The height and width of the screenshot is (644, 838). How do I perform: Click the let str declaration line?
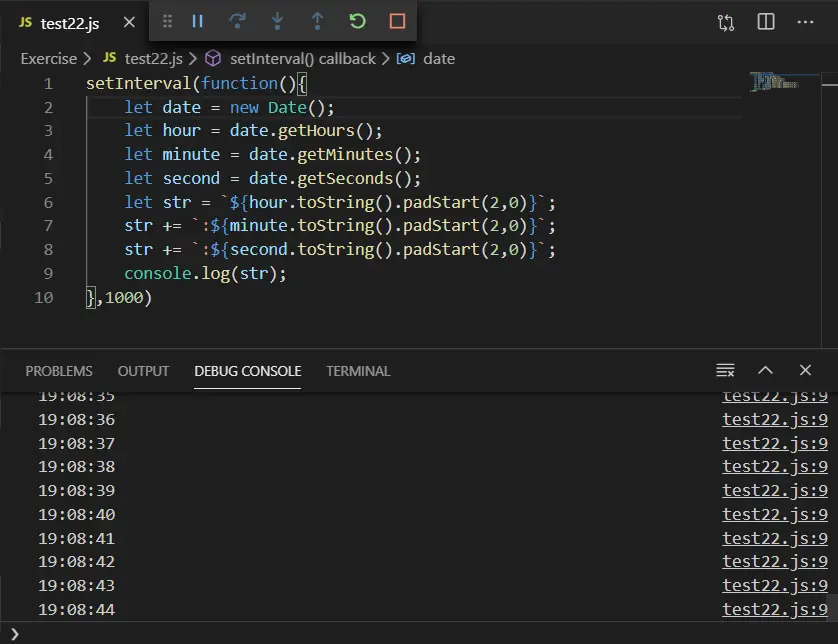click(x=340, y=203)
